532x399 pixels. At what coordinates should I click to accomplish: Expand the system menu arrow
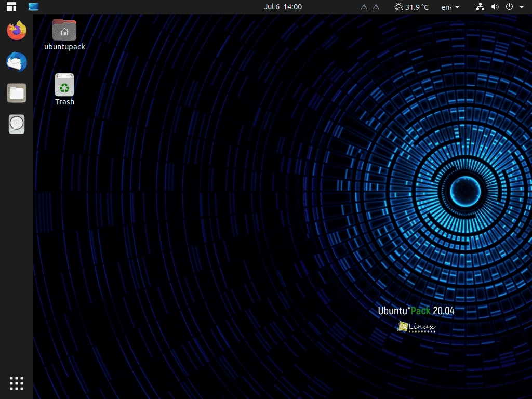pyautogui.click(x=522, y=7)
